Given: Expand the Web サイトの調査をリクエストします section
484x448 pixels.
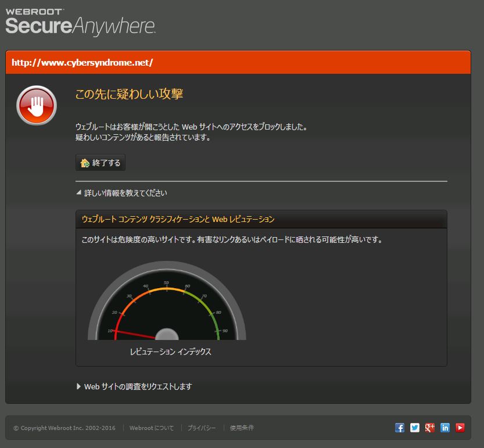Looking at the screenshot, I should click(x=134, y=386).
